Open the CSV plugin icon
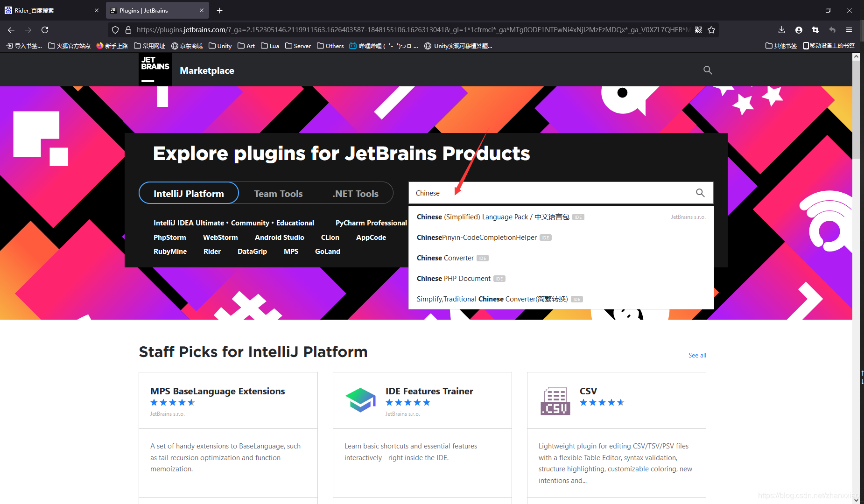 (555, 401)
